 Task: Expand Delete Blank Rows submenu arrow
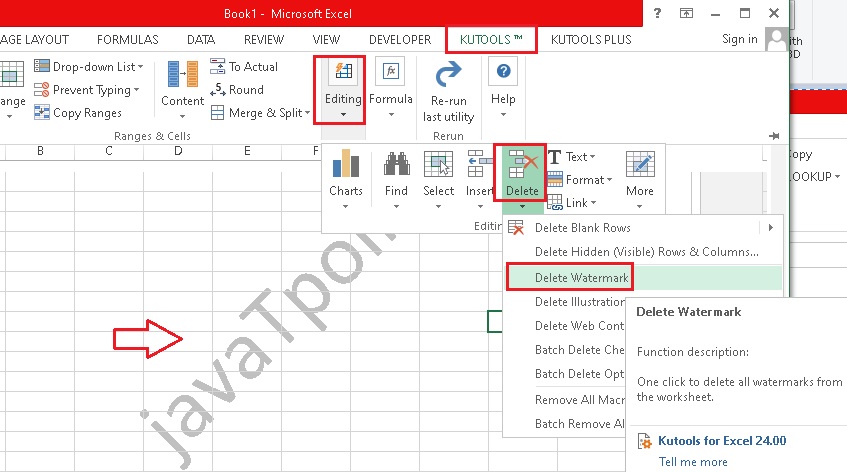[x=771, y=227]
